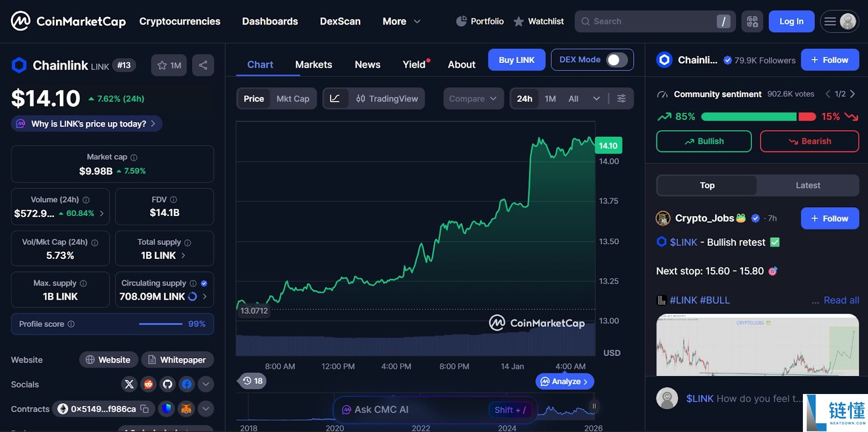
Task: Open the Whitepaper link
Action: click(x=177, y=360)
